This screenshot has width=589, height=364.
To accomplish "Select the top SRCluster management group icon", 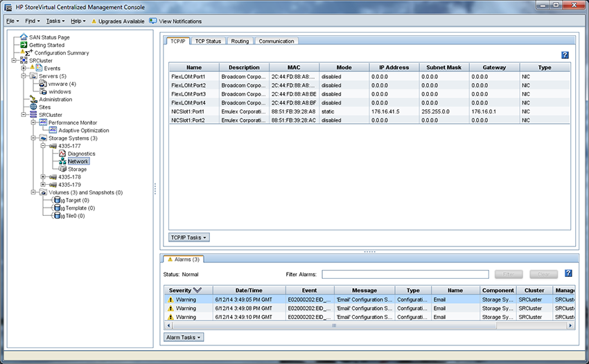I will coord(24,60).
